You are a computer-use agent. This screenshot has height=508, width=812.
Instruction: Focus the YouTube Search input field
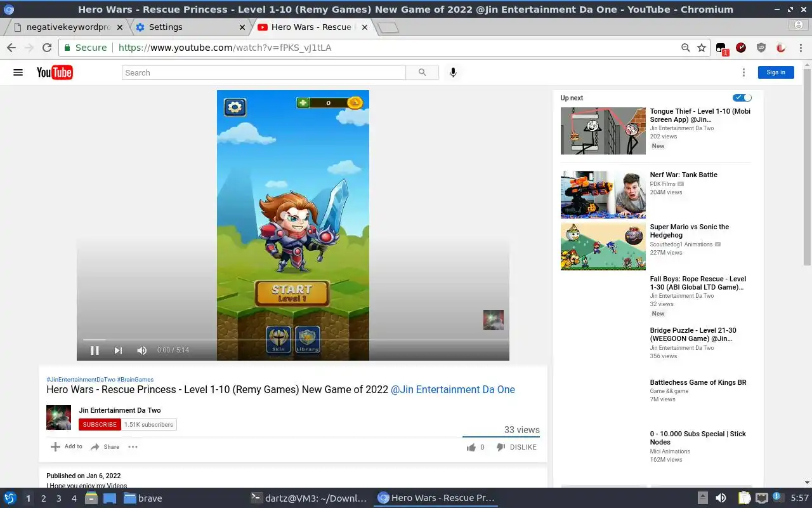coord(263,72)
